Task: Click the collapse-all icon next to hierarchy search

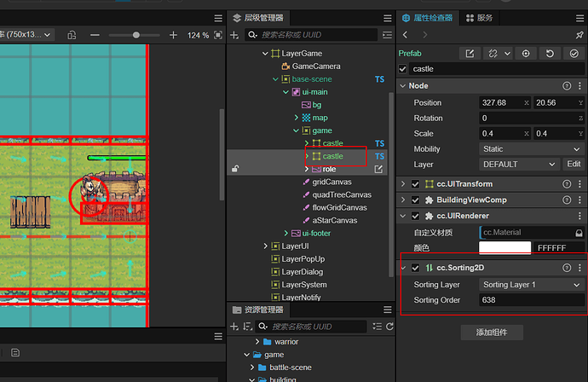Action: point(388,35)
